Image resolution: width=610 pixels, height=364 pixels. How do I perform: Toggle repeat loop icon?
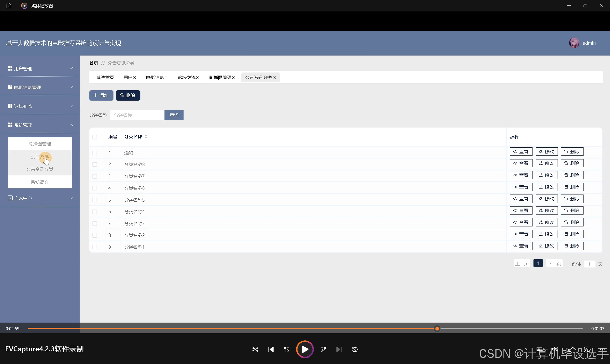click(355, 349)
